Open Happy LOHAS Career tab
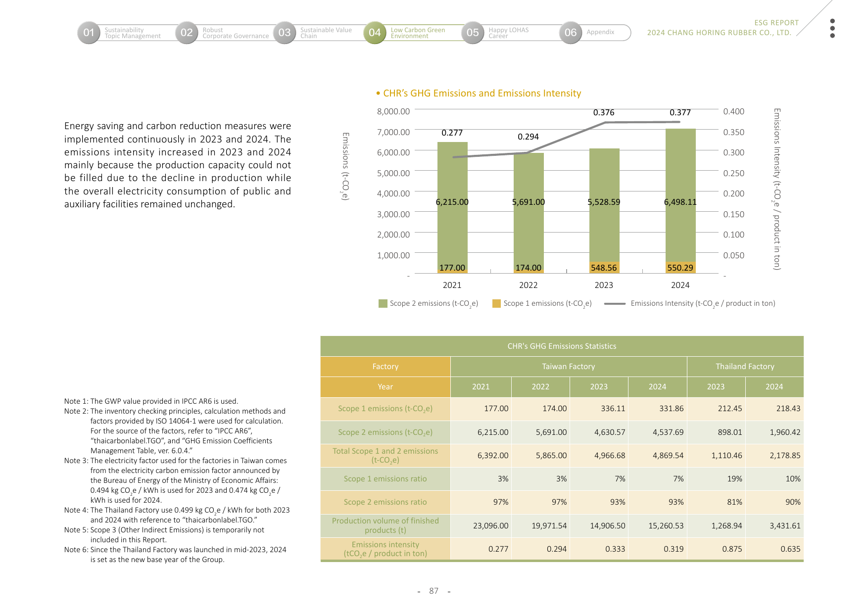 tap(508, 33)
